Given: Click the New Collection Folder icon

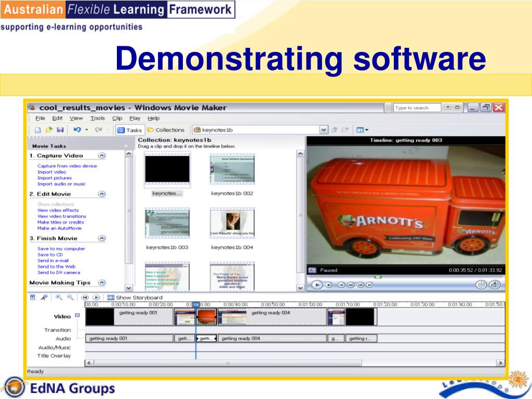Looking at the screenshot, I should (345, 130).
